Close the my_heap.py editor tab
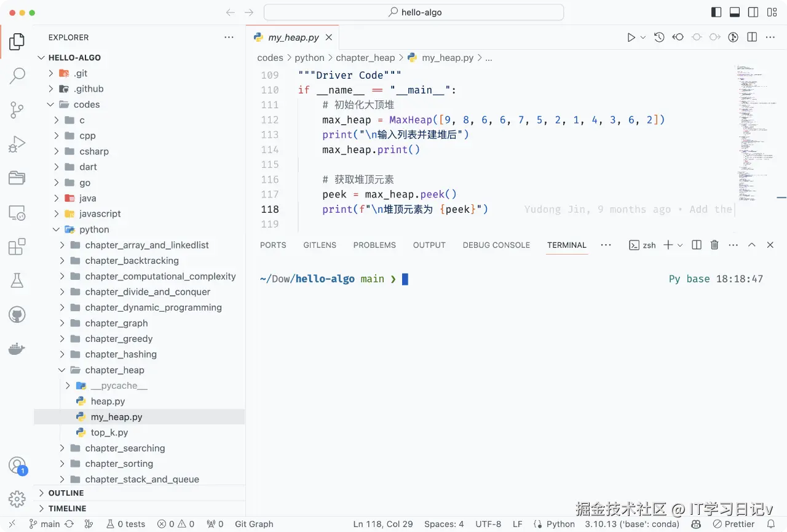The width and height of the screenshot is (787, 532). [329, 38]
